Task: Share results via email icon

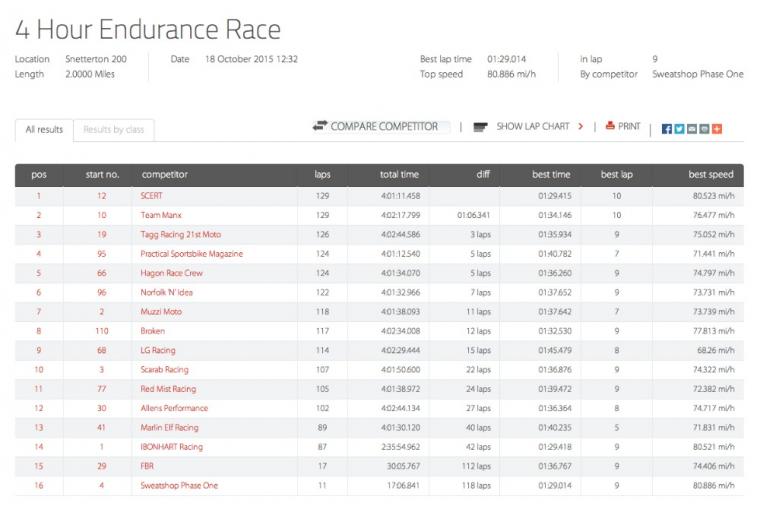Action: coord(692,129)
